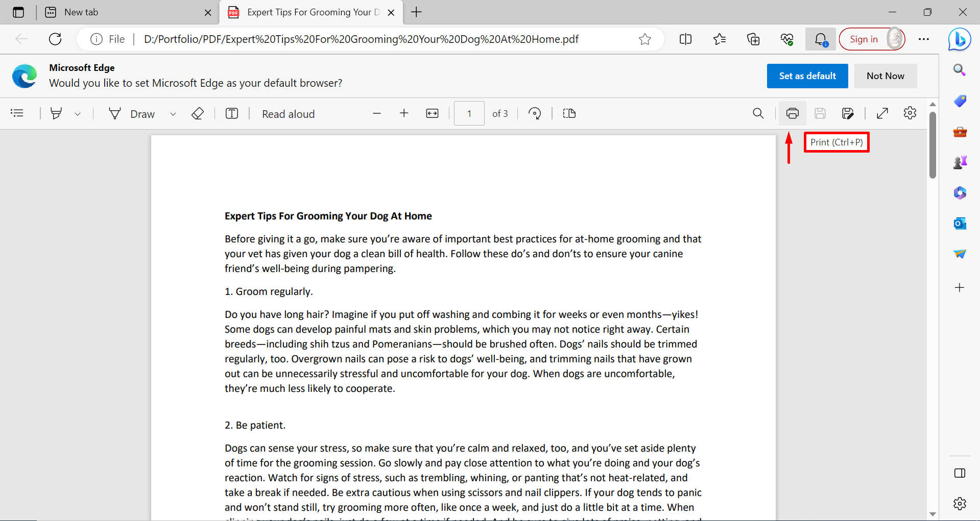Screen dimensions: 980x521
Task: Switch to the New tab tab
Action: 128,12
